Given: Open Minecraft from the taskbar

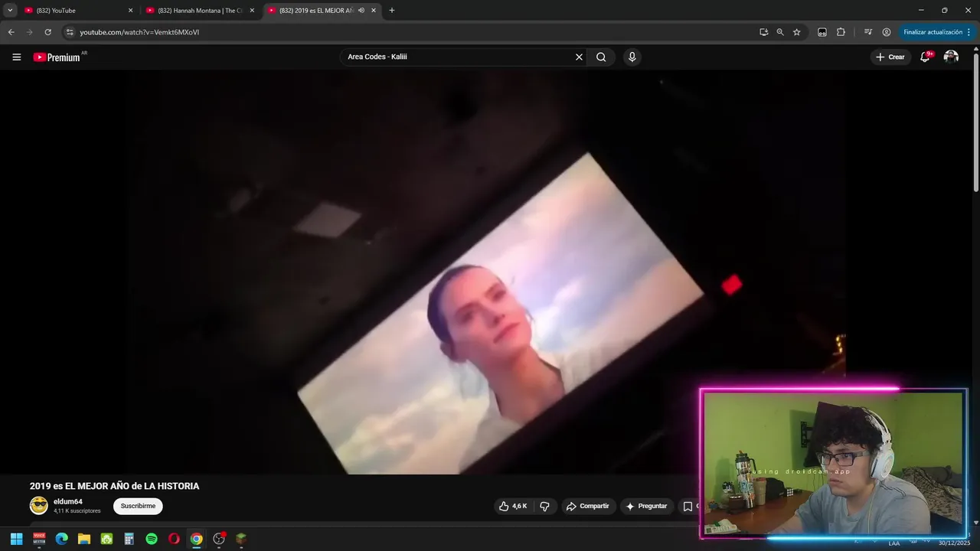Looking at the screenshot, I should click(241, 539).
